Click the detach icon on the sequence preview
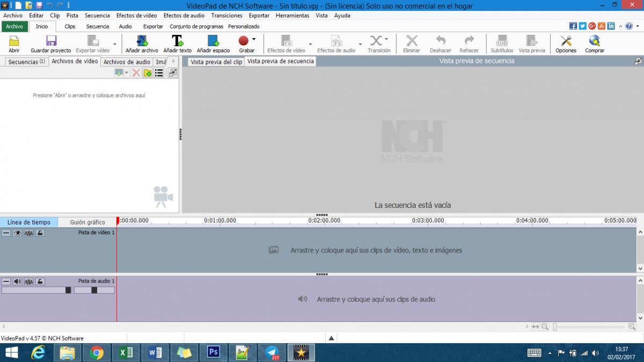The height and width of the screenshot is (362, 644). coord(638,61)
